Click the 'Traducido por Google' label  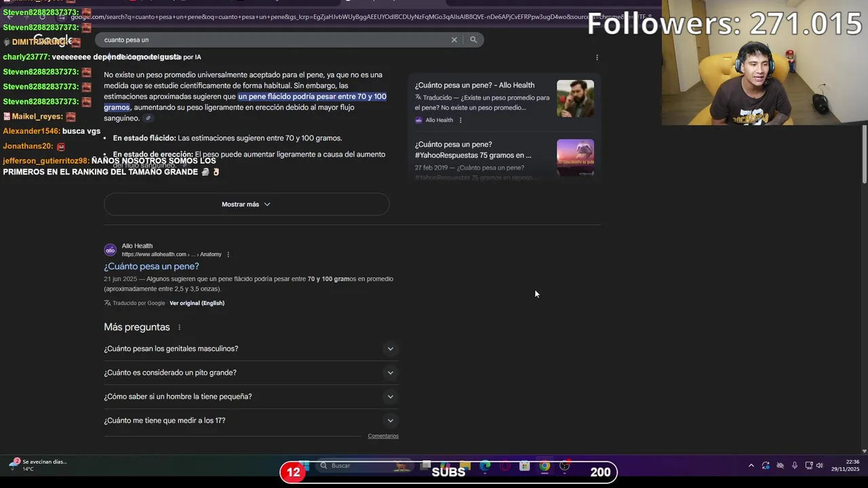[x=139, y=303]
